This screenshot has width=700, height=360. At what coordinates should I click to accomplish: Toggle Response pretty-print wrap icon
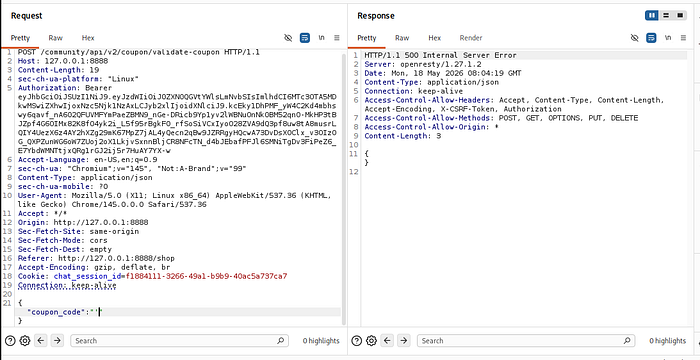[651, 38]
